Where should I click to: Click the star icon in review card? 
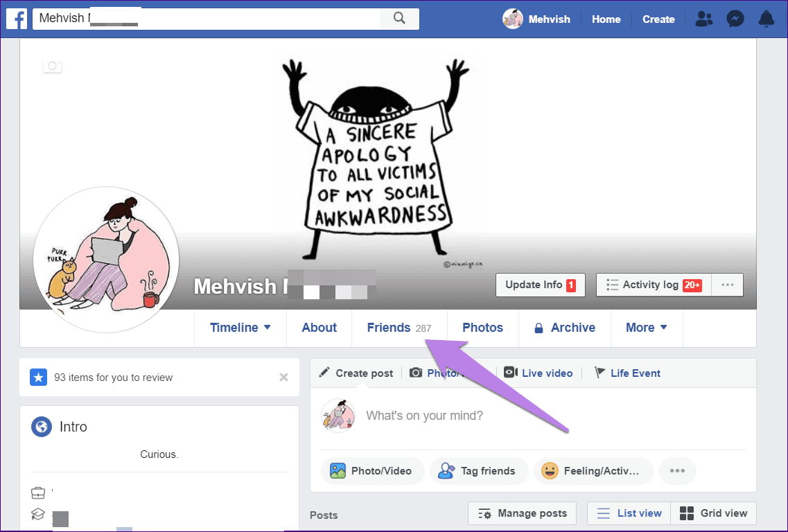click(38, 378)
